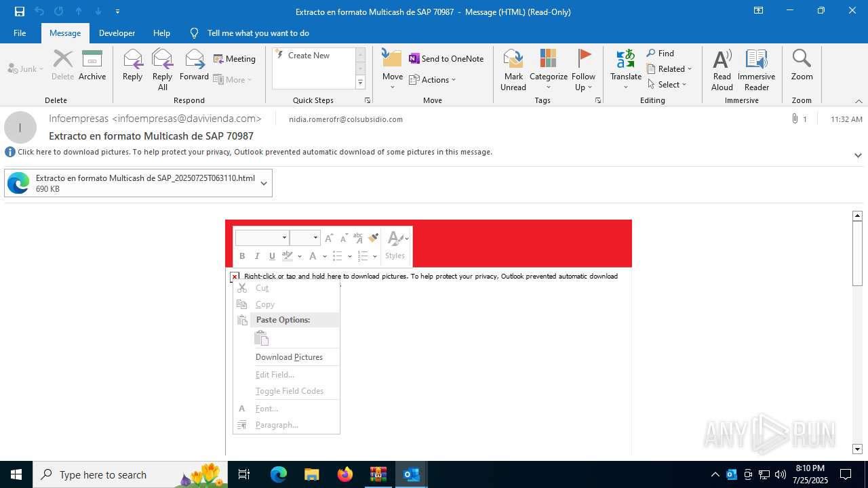Open the Move dropdown

[x=393, y=70]
